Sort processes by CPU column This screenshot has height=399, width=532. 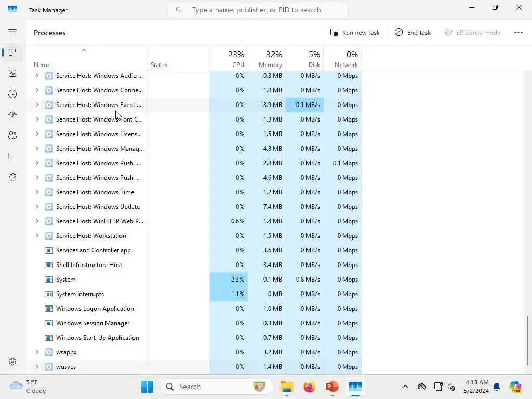(x=229, y=58)
